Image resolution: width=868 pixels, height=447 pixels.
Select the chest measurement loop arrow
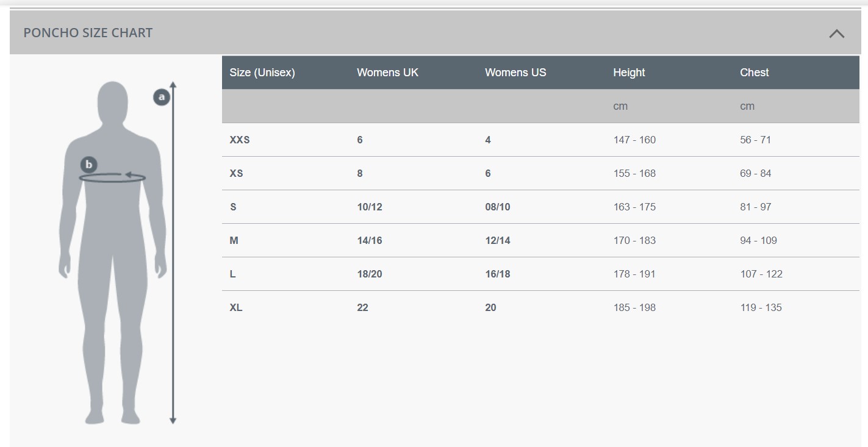pos(113,177)
